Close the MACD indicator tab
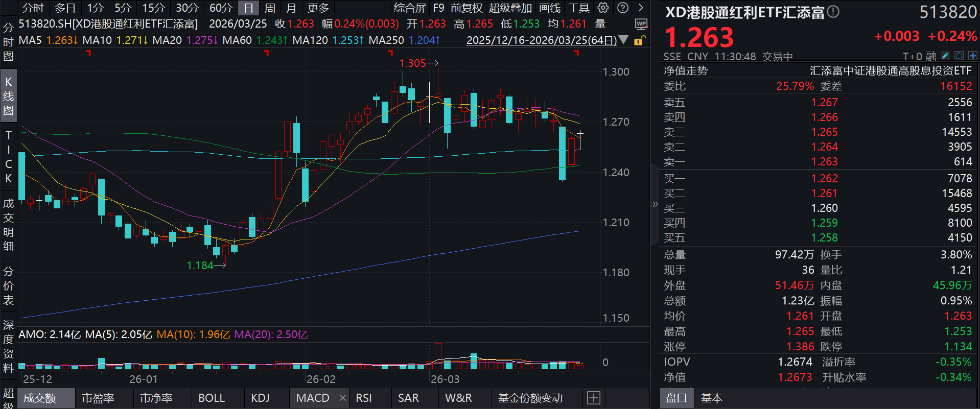This screenshot has height=409, width=980. tap(342, 398)
